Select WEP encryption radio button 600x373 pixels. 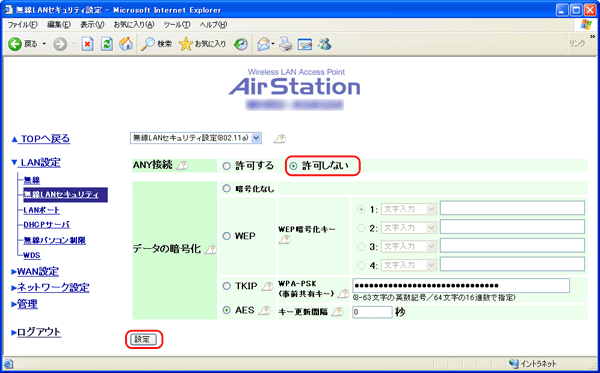(227, 236)
